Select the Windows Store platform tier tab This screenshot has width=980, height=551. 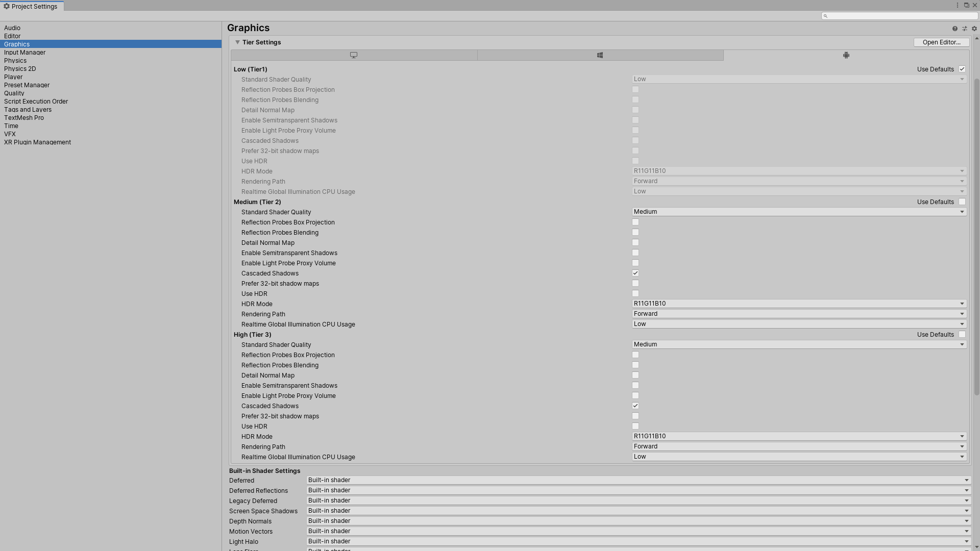click(x=600, y=55)
